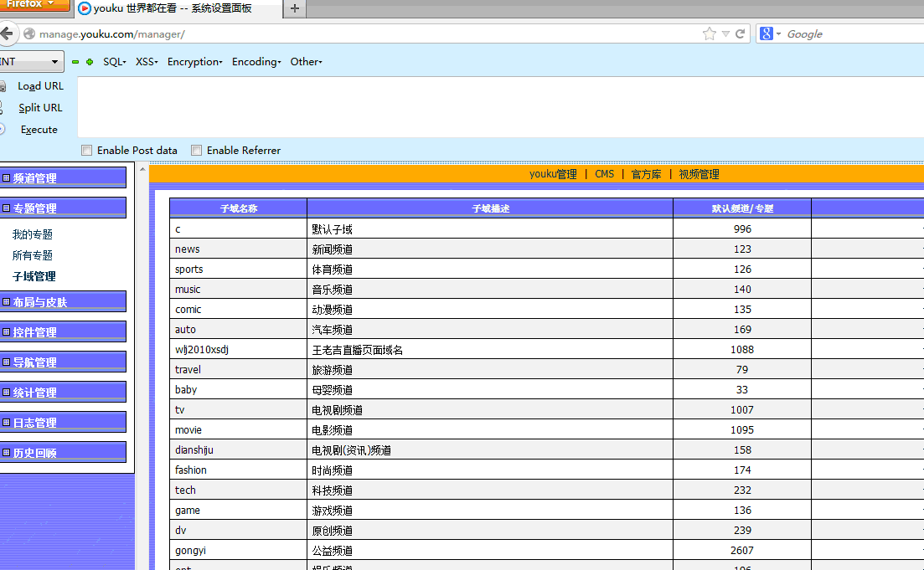Enable the Referrer checkbox
Screen dimensions: 924x570
[x=197, y=150]
